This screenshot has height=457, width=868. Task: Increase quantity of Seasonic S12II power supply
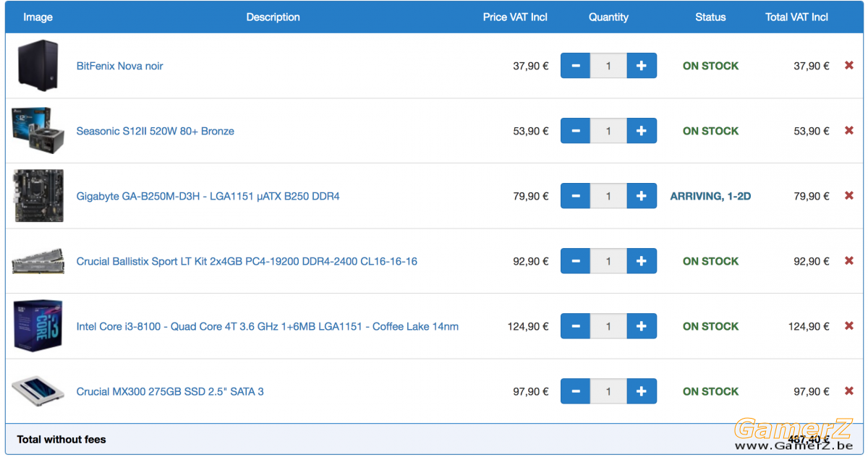point(642,131)
